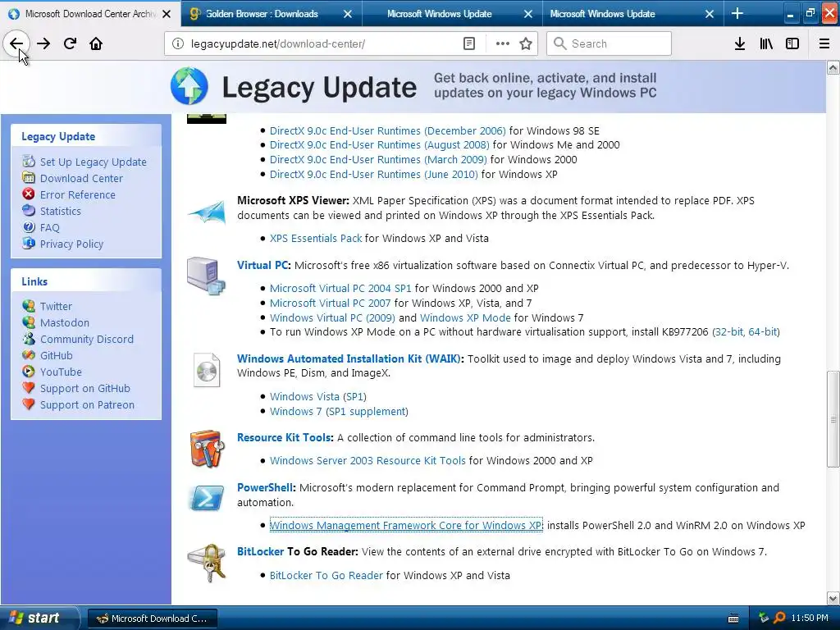Image resolution: width=840 pixels, height=630 pixels.
Task: Open the Mastodon link
Action: [x=65, y=322]
